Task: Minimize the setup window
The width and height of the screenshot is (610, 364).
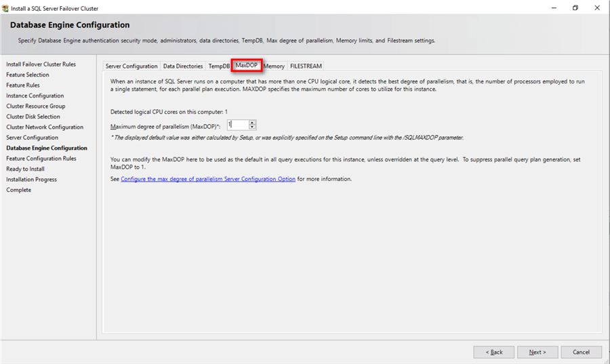Action: coord(554,7)
